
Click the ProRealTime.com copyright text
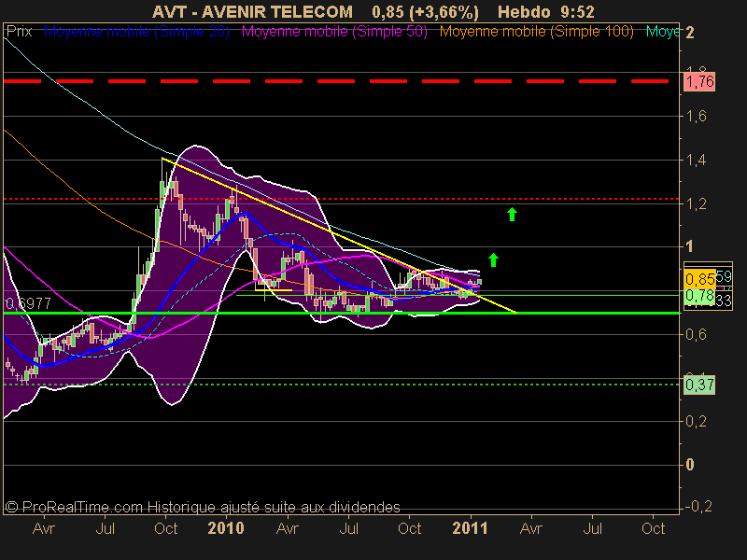tap(203, 507)
